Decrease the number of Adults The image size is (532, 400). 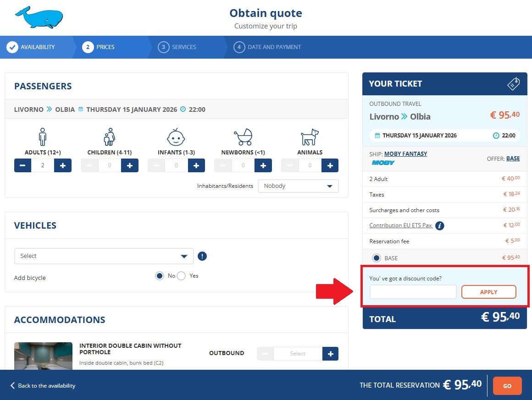22,165
